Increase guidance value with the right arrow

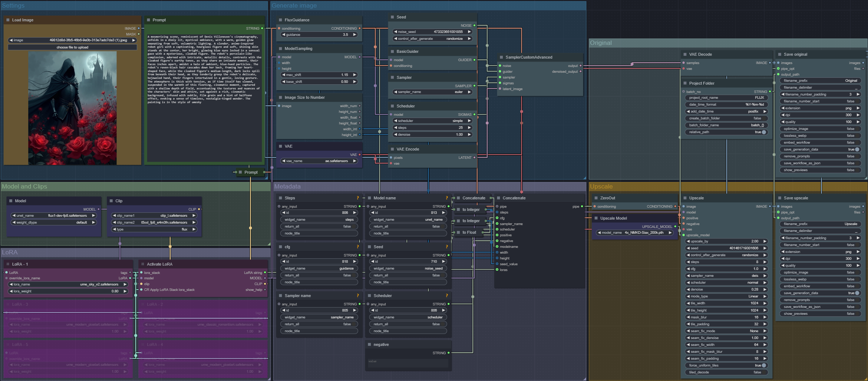point(354,35)
